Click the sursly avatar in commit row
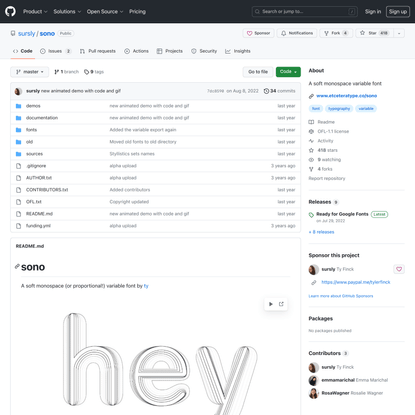 pos(19,91)
